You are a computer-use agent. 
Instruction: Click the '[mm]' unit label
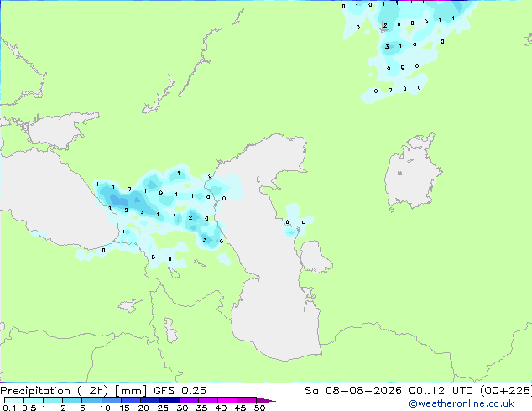(131, 391)
